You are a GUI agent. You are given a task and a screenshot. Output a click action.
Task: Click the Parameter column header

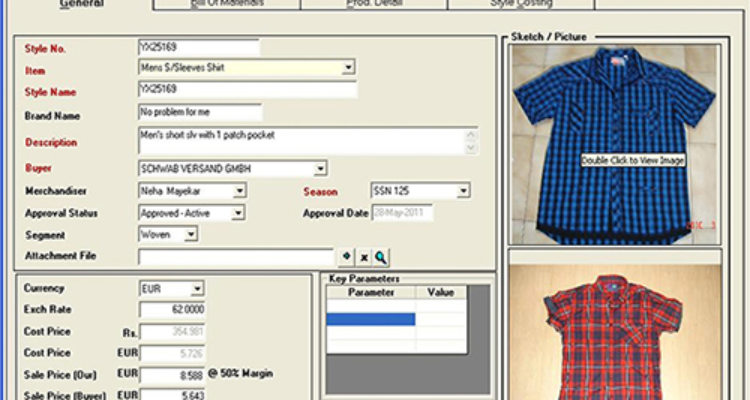click(x=371, y=292)
